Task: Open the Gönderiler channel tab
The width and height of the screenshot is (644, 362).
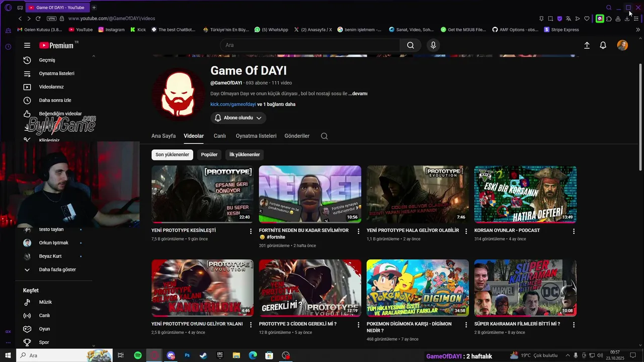Action: click(297, 136)
